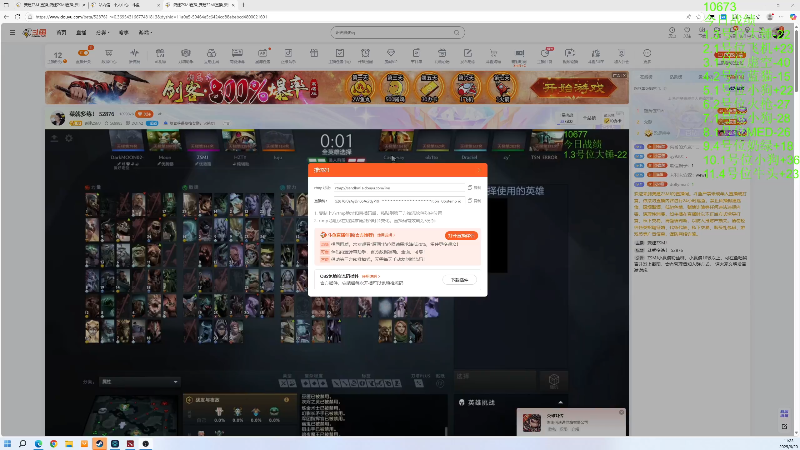800x450 pixels.
Task: Click the diamond icon in the toolbar
Action: pos(391,55)
